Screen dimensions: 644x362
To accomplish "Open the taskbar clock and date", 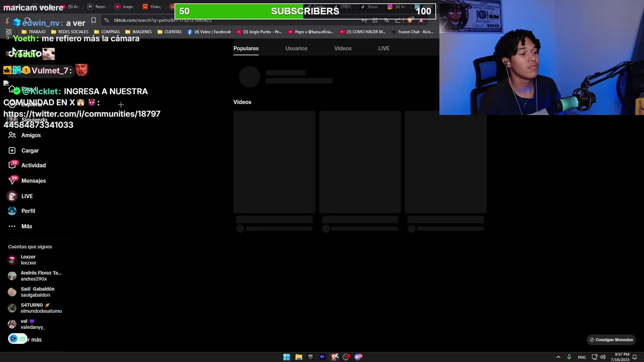I will click(620, 357).
